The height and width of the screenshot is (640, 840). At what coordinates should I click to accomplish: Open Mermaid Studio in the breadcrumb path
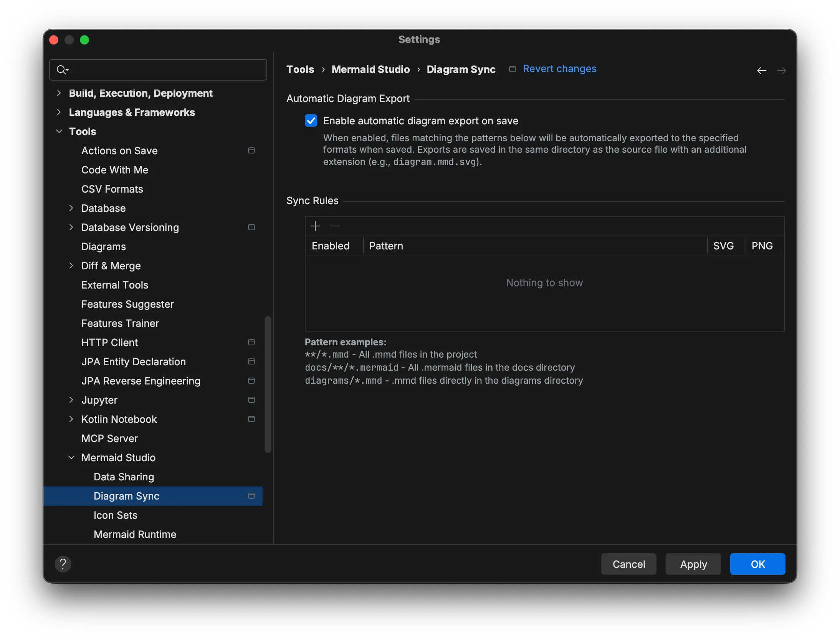pyautogui.click(x=370, y=69)
